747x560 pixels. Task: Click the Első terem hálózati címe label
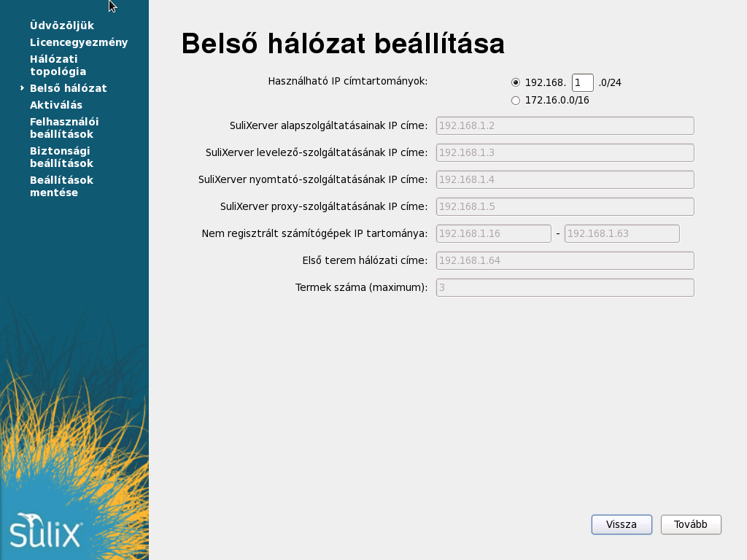point(365,260)
